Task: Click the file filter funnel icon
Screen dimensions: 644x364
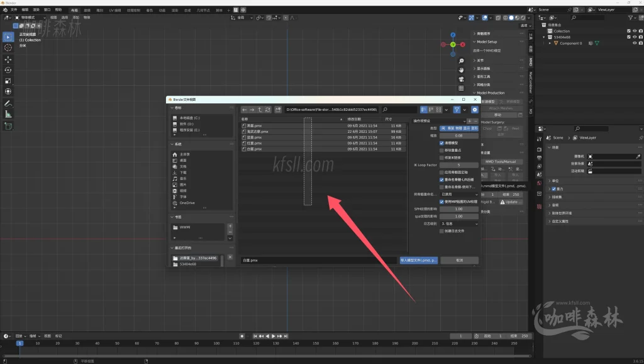Action: tap(457, 110)
